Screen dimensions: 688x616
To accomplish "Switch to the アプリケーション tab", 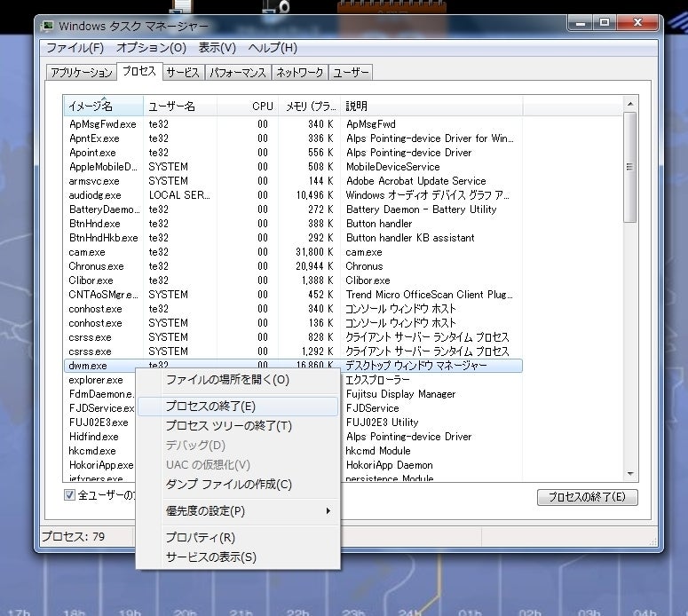I will 82,73.
